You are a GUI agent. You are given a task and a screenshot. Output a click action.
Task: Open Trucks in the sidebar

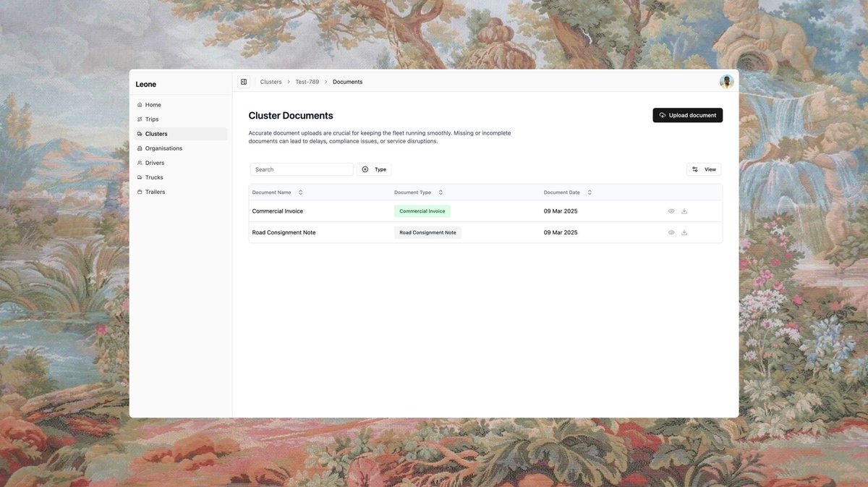pyautogui.click(x=181, y=177)
